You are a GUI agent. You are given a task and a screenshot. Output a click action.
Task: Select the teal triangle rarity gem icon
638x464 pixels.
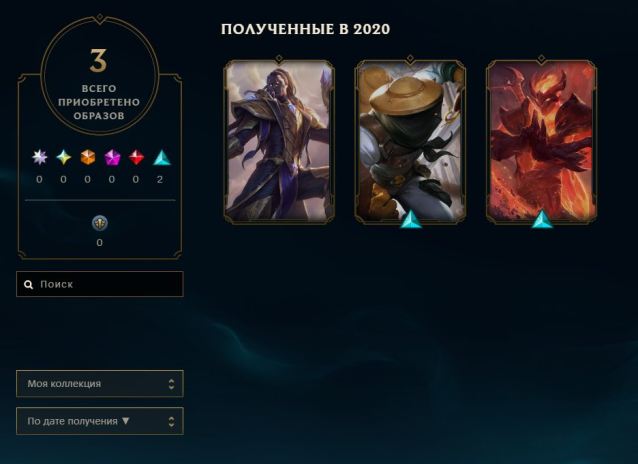[162, 158]
